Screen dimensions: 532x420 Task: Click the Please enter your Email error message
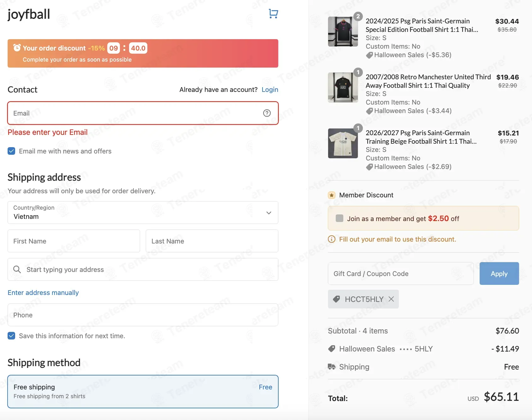tap(48, 132)
